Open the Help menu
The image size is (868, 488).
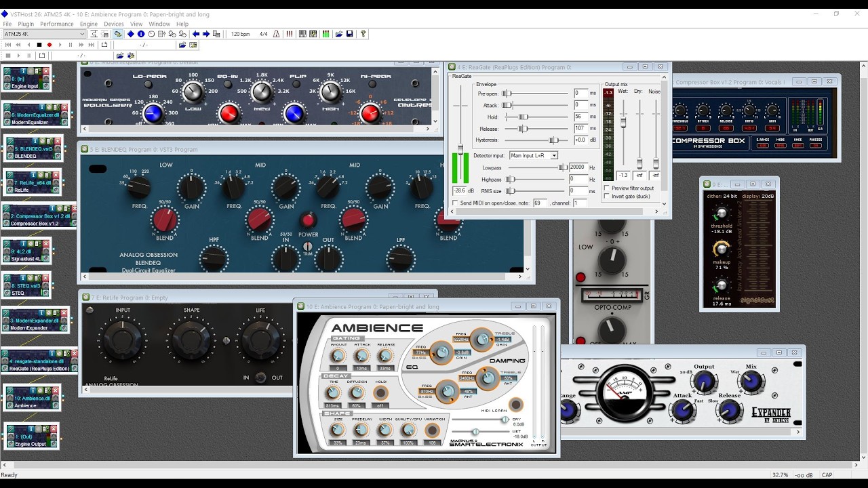(182, 24)
